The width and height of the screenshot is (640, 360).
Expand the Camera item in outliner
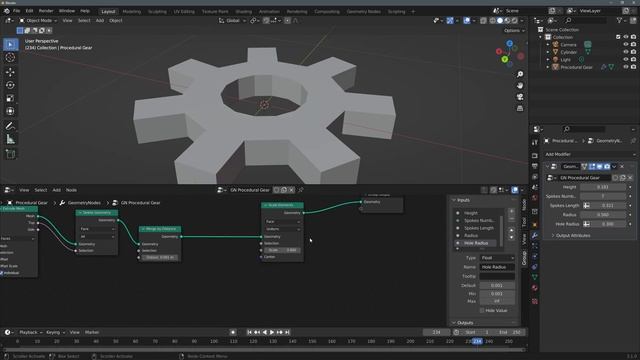click(x=548, y=44)
